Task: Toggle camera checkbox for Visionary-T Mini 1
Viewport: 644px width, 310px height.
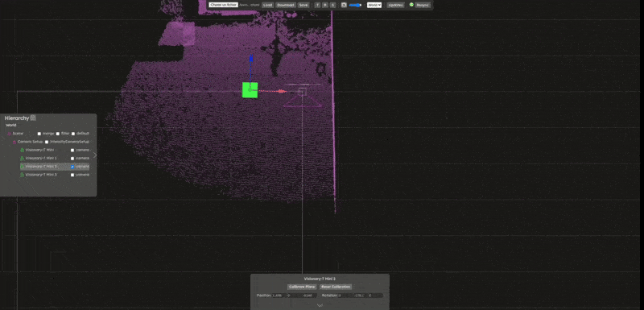Action: (x=72, y=158)
